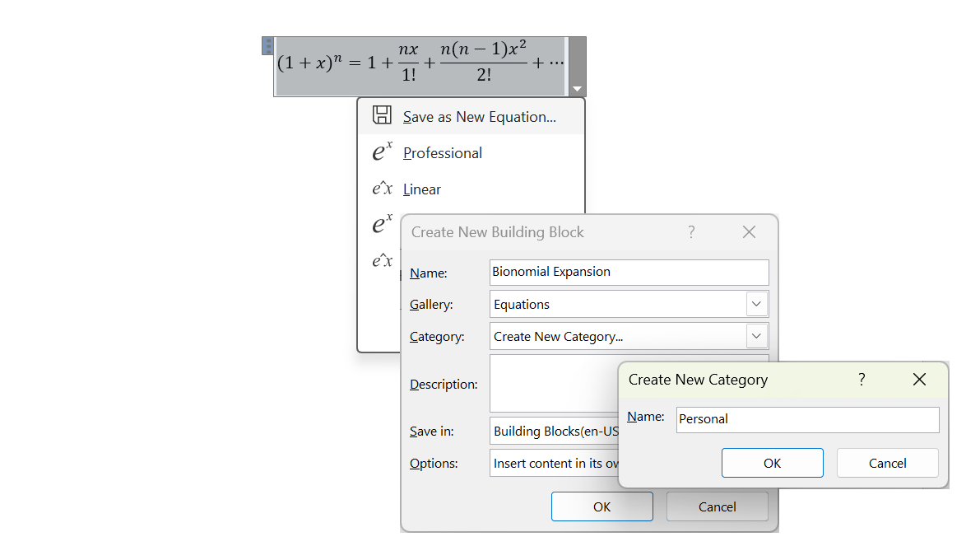Click the Name field containing Personal
The height and width of the screenshot is (546, 980).
[x=806, y=419]
